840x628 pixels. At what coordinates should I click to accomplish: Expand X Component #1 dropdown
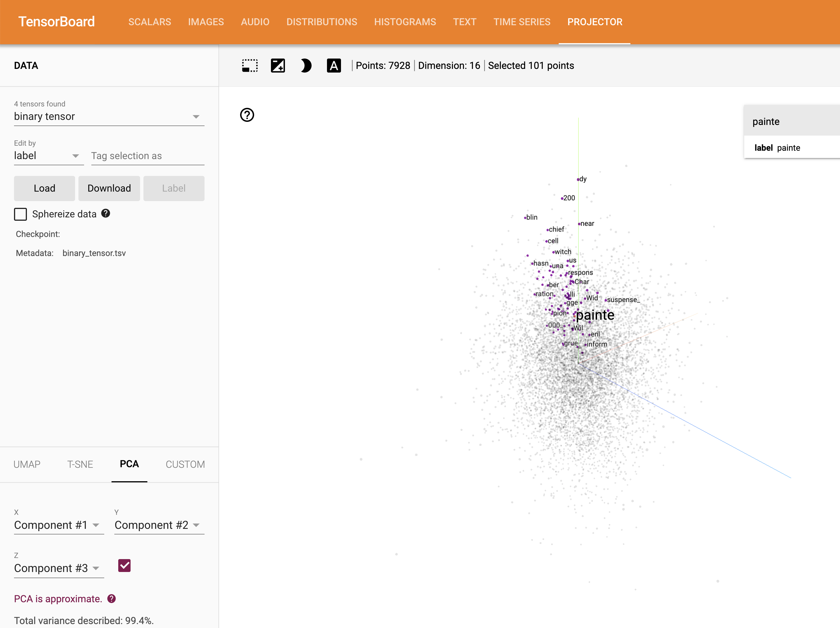pyautogui.click(x=59, y=525)
